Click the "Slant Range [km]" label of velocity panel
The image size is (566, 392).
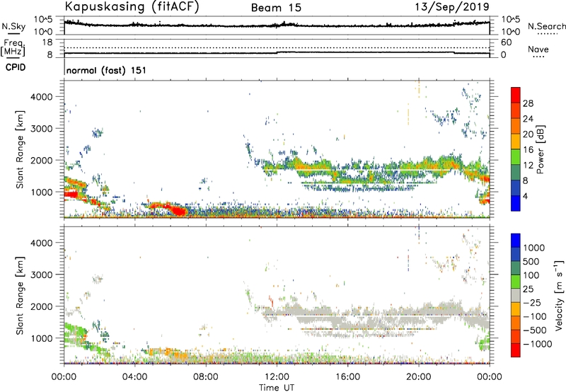click(x=20, y=295)
